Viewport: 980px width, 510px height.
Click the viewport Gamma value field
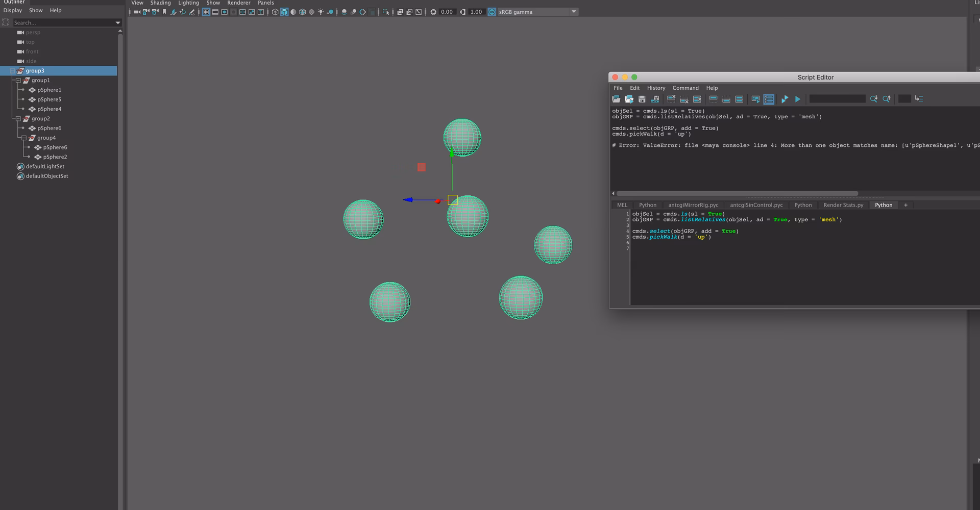(476, 12)
